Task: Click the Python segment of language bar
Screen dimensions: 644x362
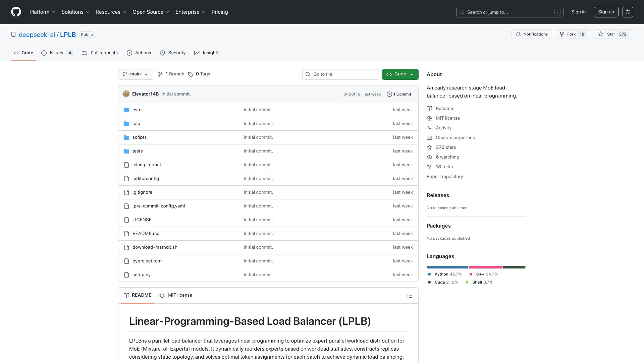Action: 447,267
